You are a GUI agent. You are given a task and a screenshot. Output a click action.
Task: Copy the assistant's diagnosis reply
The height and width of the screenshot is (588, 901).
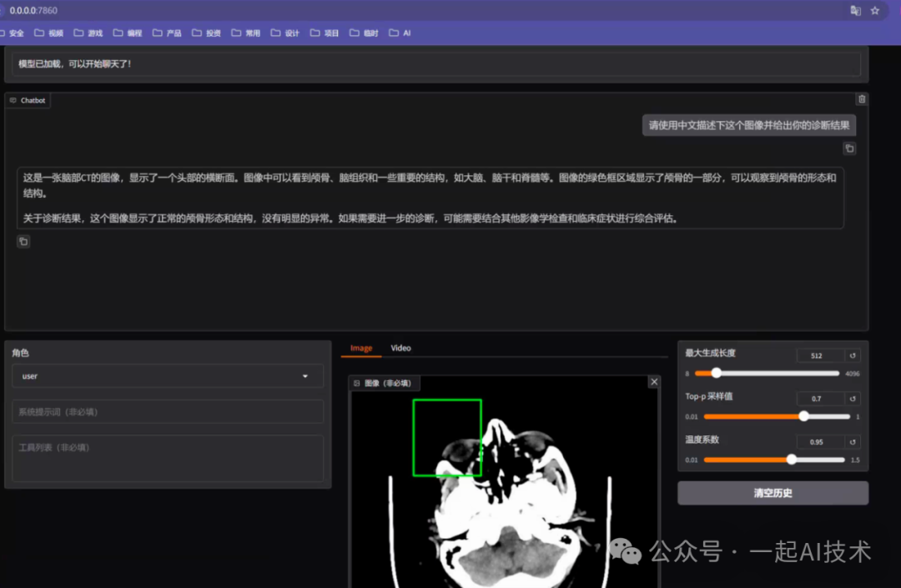click(23, 241)
